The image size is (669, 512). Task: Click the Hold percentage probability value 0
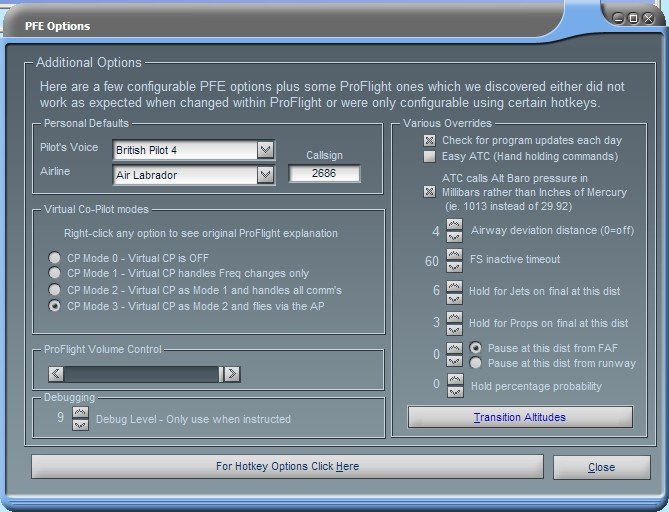tap(436, 384)
